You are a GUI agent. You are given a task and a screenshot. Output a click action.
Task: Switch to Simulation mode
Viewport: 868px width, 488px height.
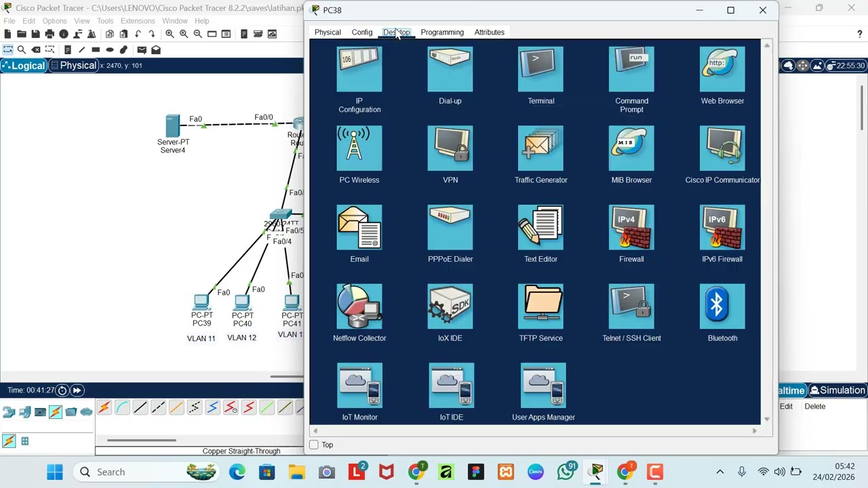click(837, 390)
